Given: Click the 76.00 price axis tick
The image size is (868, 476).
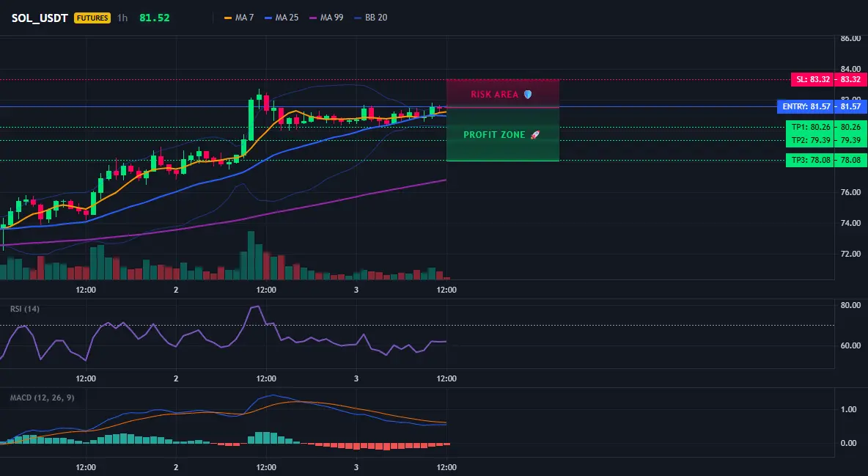Looking at the screenshot, I should (x=850, y=192).
